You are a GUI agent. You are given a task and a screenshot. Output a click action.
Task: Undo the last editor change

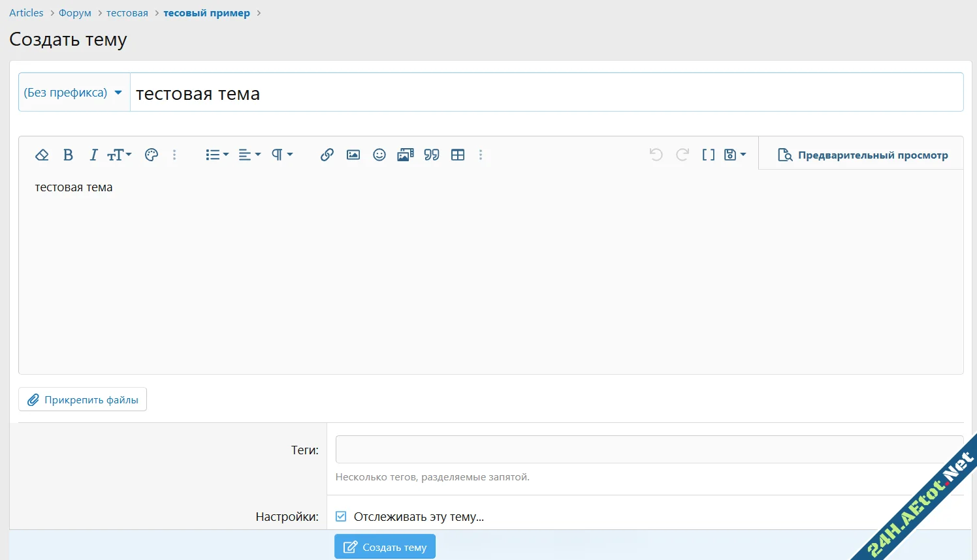[x=656, y=155]
